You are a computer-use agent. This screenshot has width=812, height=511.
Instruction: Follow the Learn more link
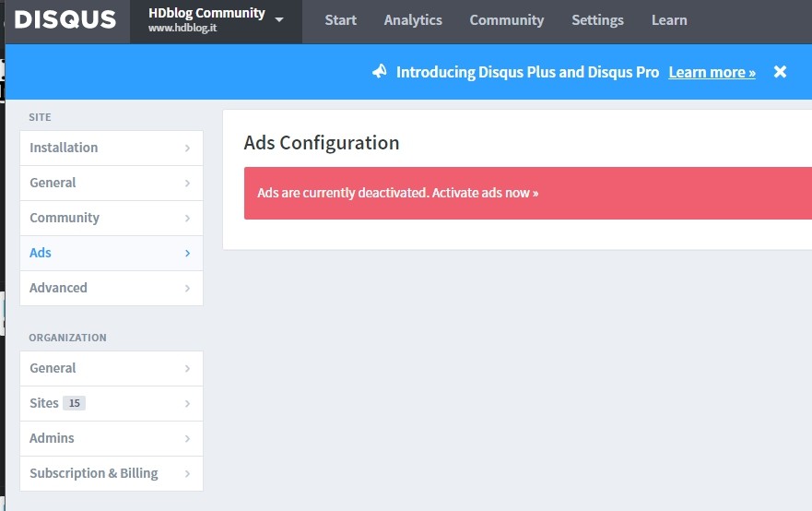click(712, 72)
